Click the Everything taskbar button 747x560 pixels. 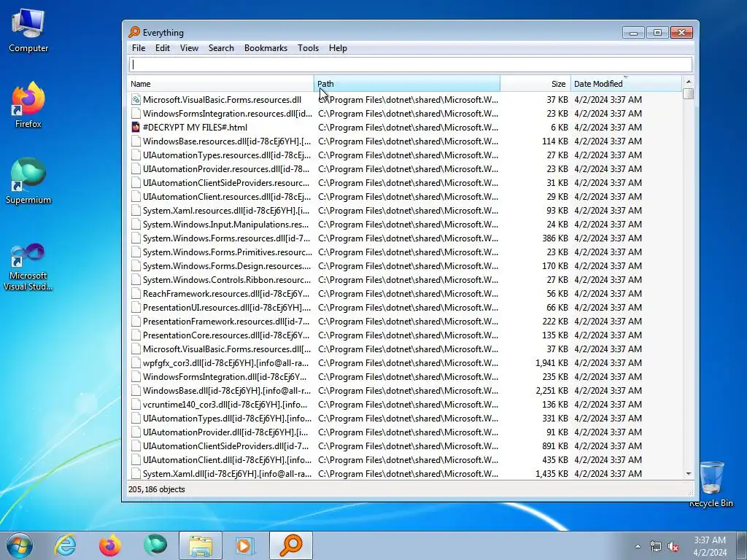(x=291, y=545)
